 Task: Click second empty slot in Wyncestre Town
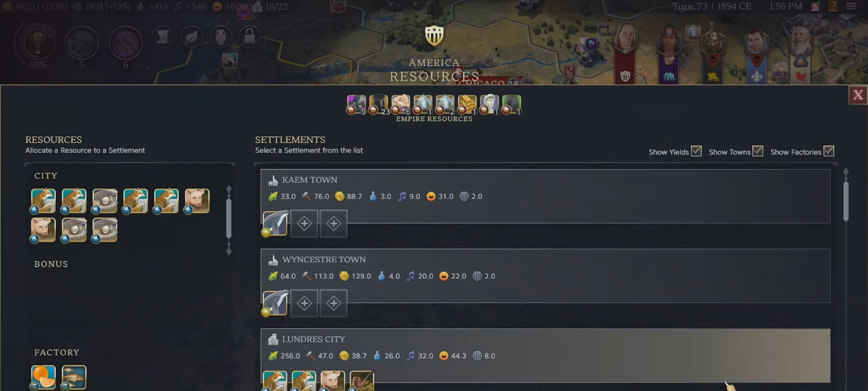point(334,303)
